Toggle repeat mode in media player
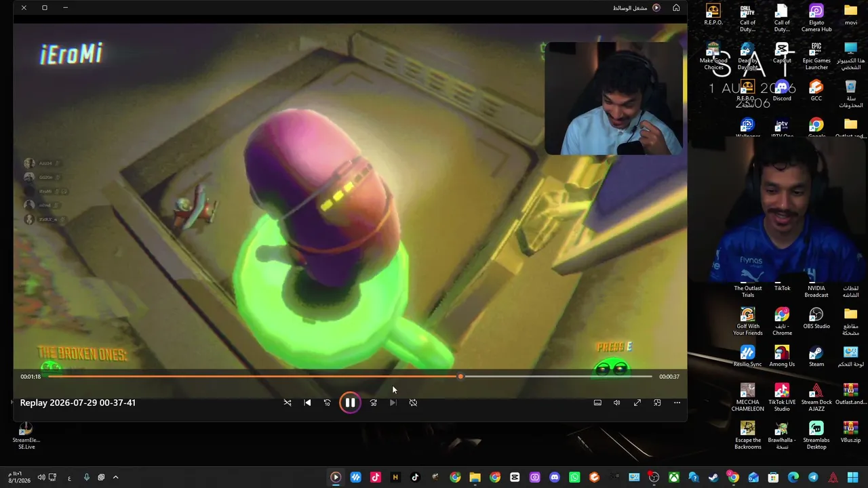Image resolution: width=868 pixels, height=488 pixels. tap(413, 403)
